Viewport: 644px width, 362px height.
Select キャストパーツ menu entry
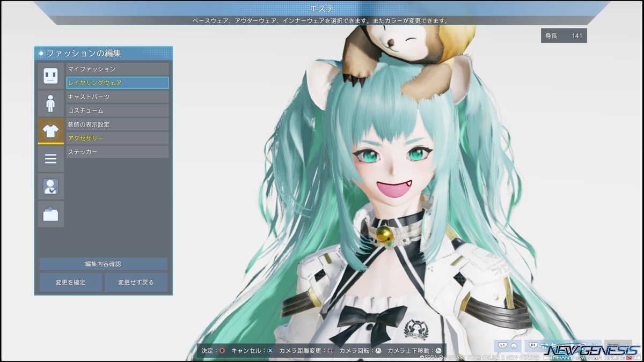tap(117, 97)
